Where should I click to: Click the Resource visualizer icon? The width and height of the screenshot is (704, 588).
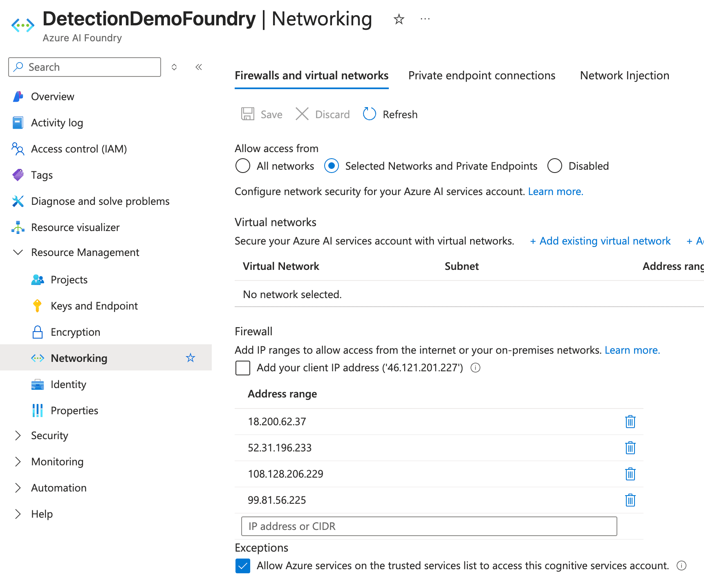click(18, 227)
